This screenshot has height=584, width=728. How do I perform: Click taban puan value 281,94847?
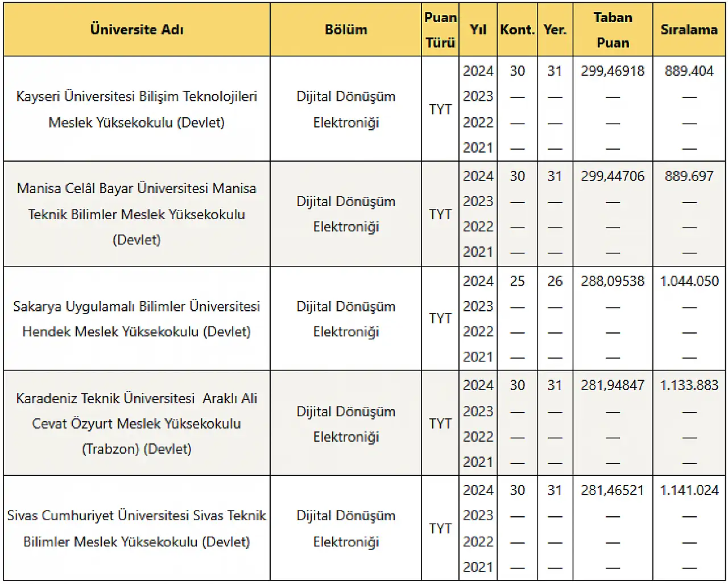(x=613, y=385)
